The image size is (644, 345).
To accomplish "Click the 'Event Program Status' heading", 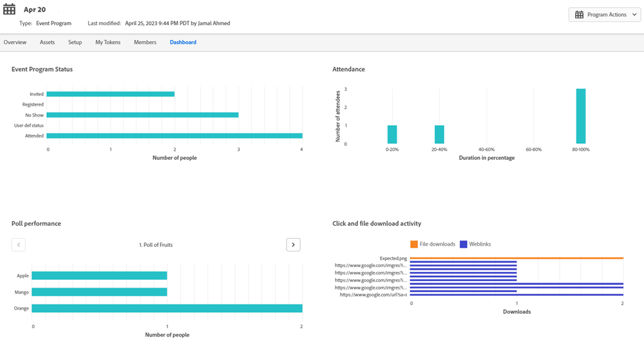I will point(42,69).
